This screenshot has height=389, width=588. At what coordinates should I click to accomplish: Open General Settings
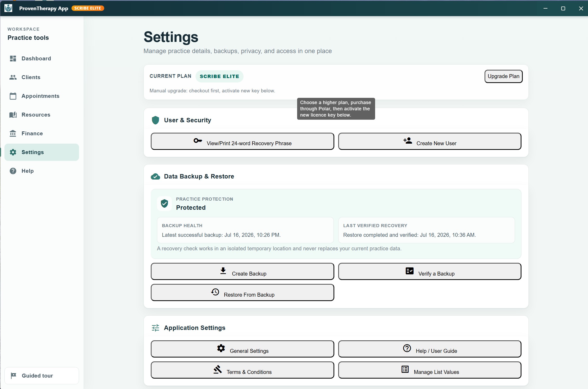(x=242, y=349)
